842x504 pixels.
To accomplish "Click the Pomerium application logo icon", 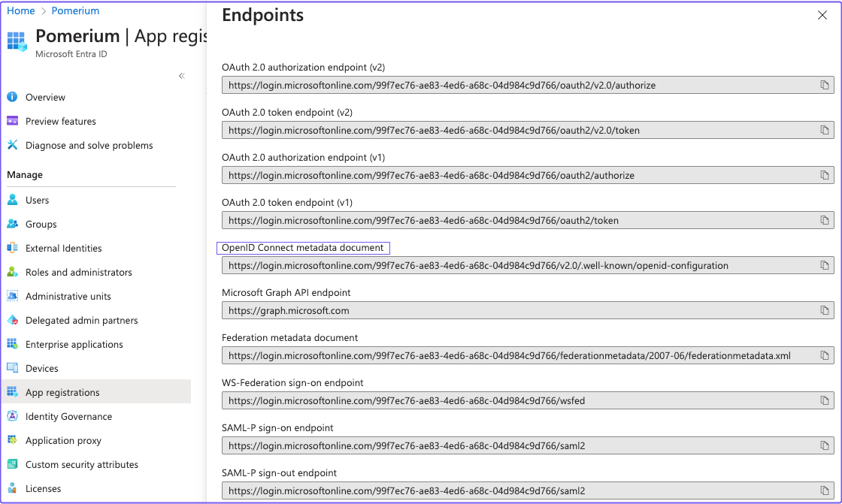I will click(x=17, y=41).
